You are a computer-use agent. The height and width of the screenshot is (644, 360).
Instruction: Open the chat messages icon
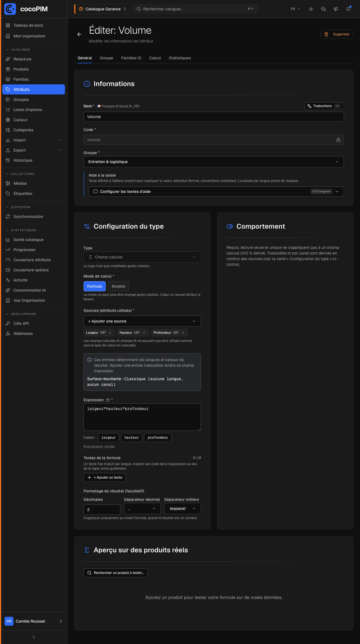[323, 9]
